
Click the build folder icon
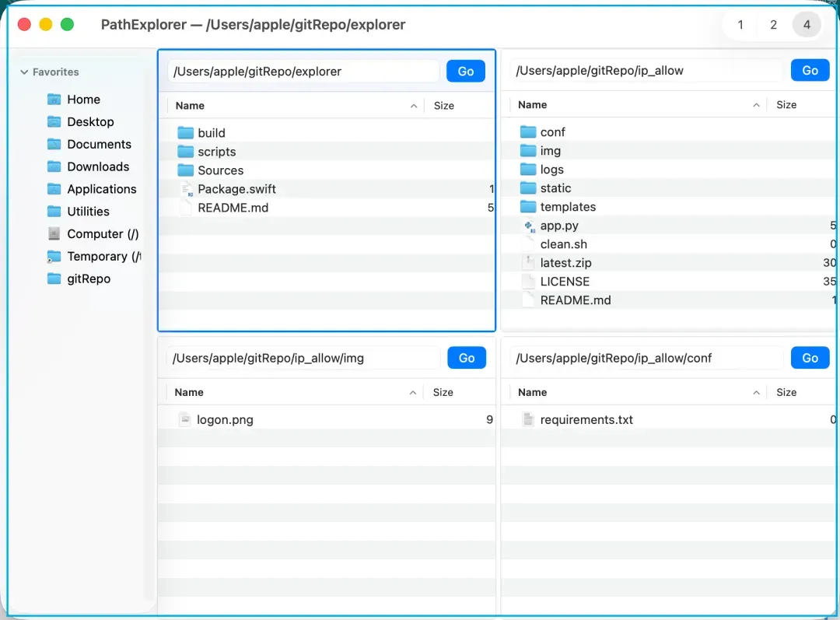pos(185,132)
